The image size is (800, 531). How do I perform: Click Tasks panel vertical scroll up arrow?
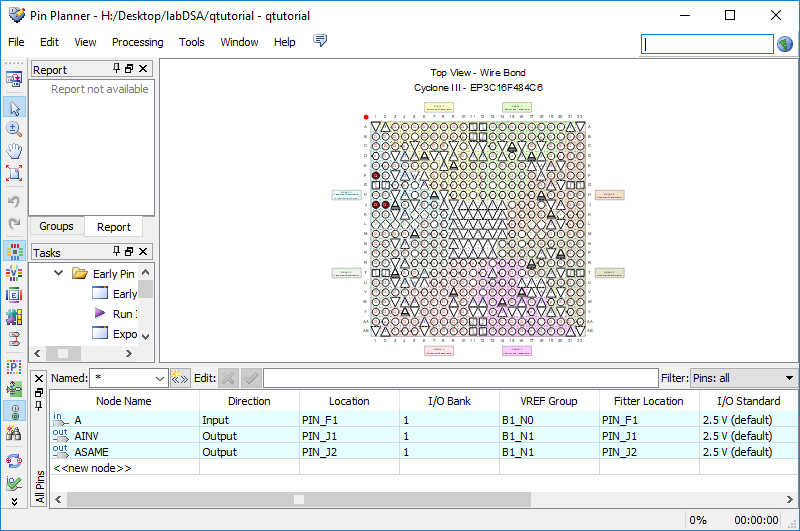(145, 272)
